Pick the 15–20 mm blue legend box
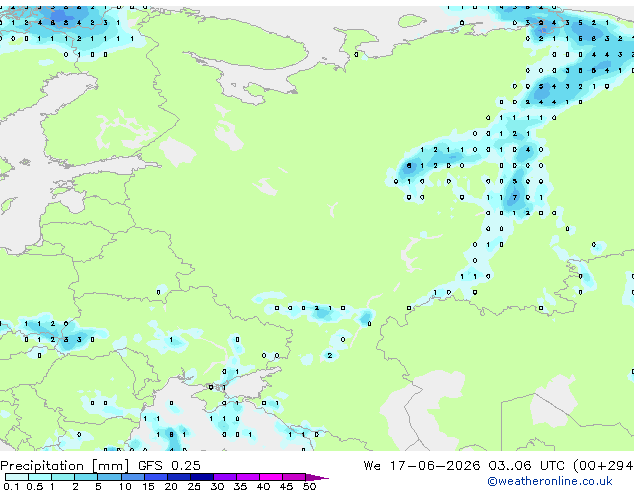Image resolution: width=634 pixels, height=490 pixels. 156,477
